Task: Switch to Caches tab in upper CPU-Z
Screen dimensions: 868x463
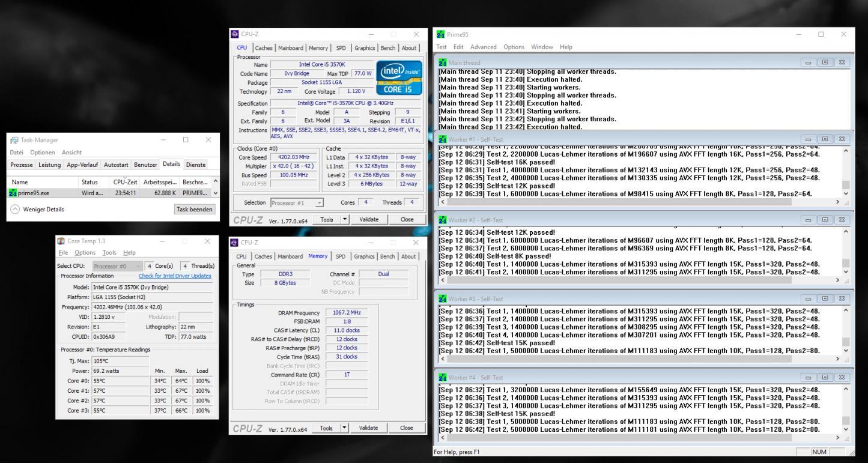Action: pyautogui.click(x=264, y=48)
